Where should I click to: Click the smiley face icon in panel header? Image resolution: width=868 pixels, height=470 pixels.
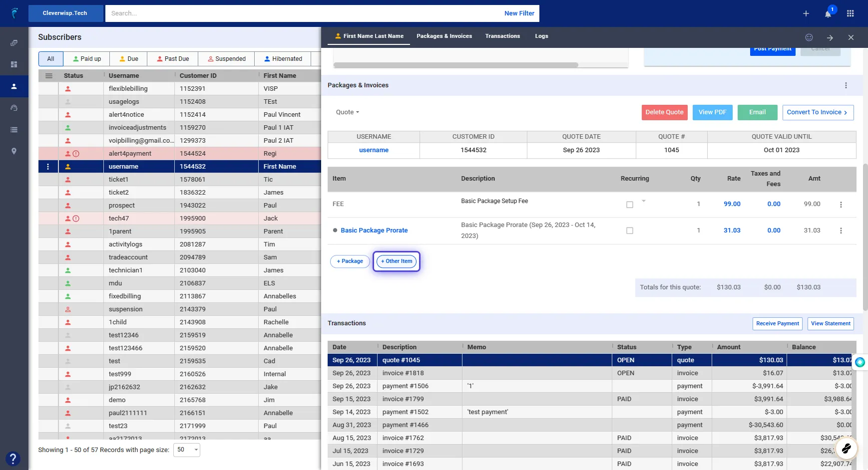(809, 37)
